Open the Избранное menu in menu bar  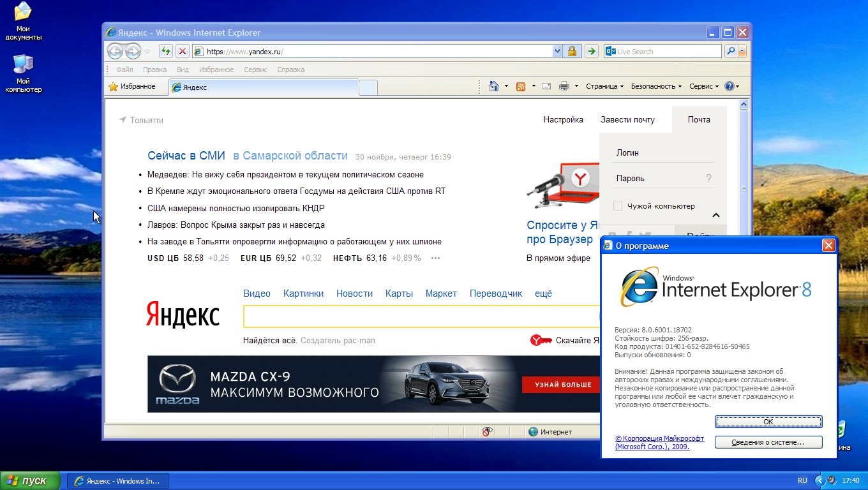pos(216,70)
